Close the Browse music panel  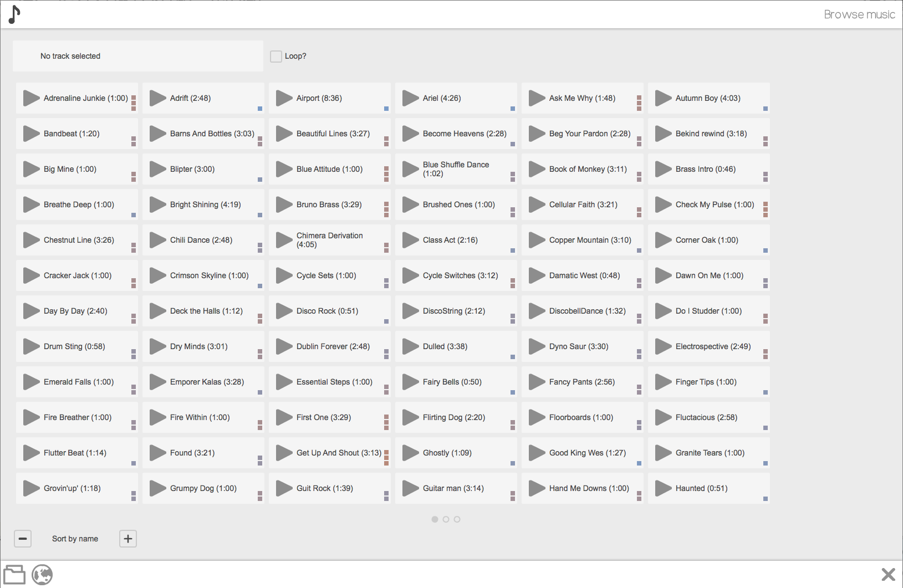click(888, 574)
